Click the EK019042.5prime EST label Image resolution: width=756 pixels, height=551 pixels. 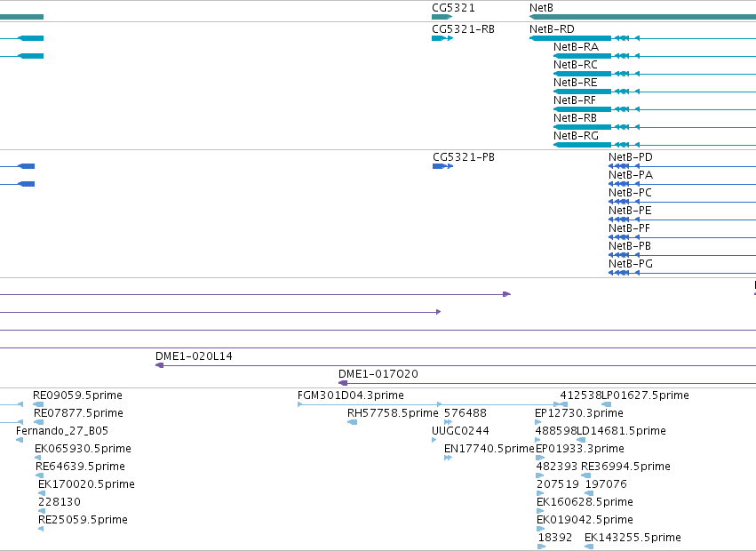585,520
